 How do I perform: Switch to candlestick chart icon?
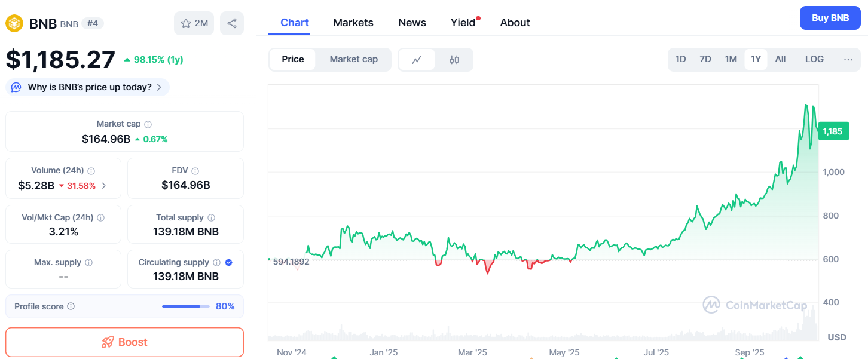coord(454,59)
